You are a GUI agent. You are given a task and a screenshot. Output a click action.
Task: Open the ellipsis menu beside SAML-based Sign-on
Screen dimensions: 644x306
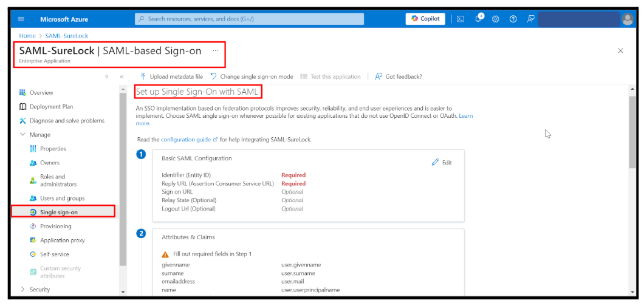click(216, 51)
